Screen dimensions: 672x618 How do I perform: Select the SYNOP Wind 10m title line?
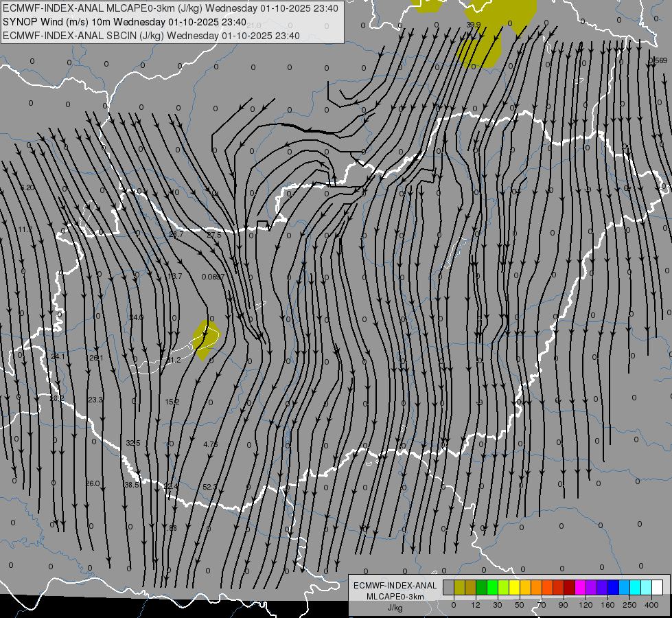[x=124, y=22]
